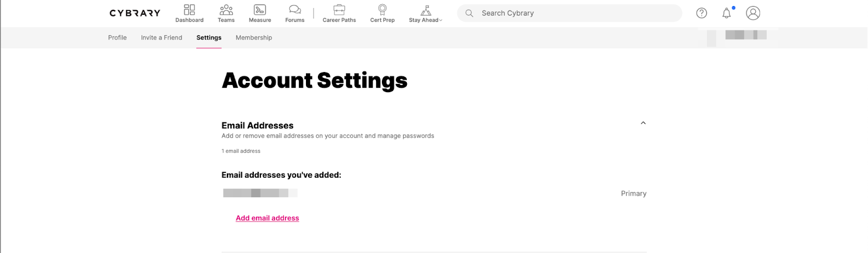Collapse the Email Addresses section

point(643,123)
